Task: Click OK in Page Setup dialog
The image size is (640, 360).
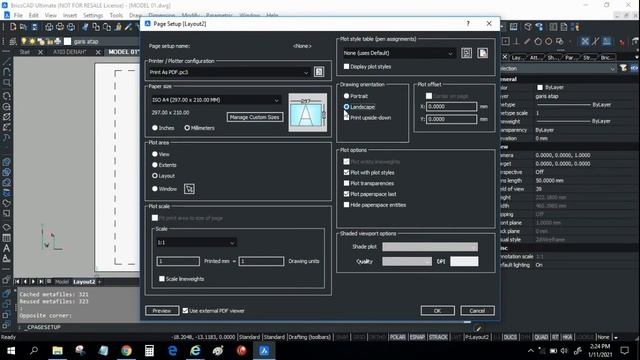Action: click(x=438, y=311)
